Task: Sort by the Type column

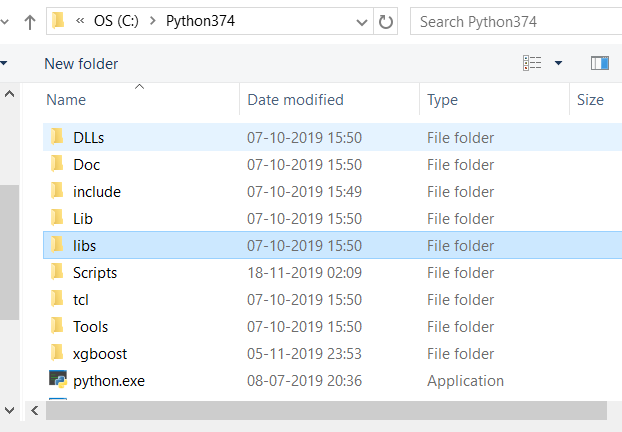Action: click(442, 100)
